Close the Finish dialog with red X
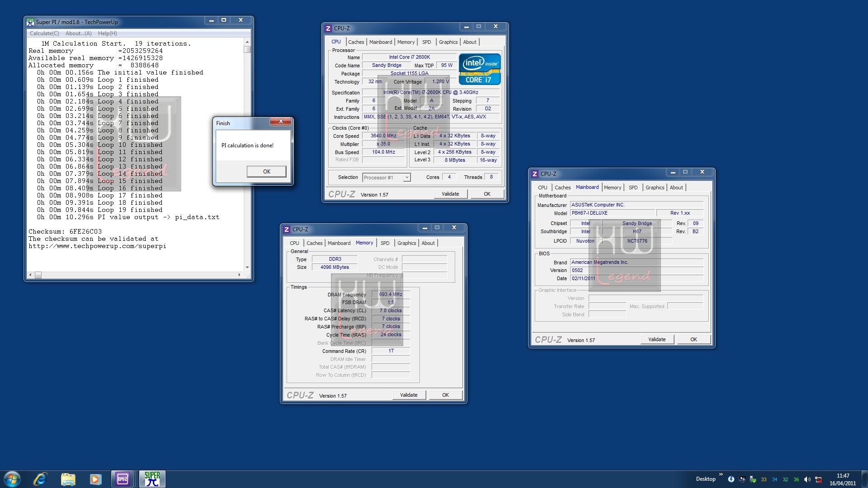This screenshot has width=868, height=488. click(x=281, y=122)
